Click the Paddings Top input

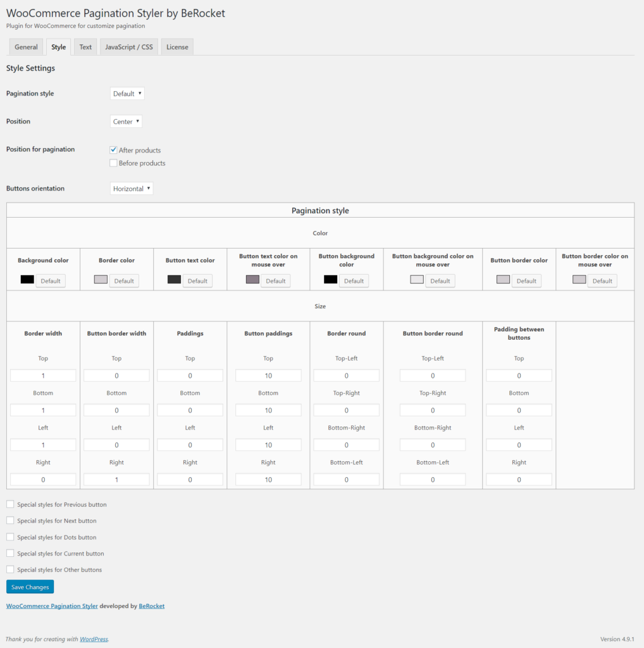tap(190, 376)
